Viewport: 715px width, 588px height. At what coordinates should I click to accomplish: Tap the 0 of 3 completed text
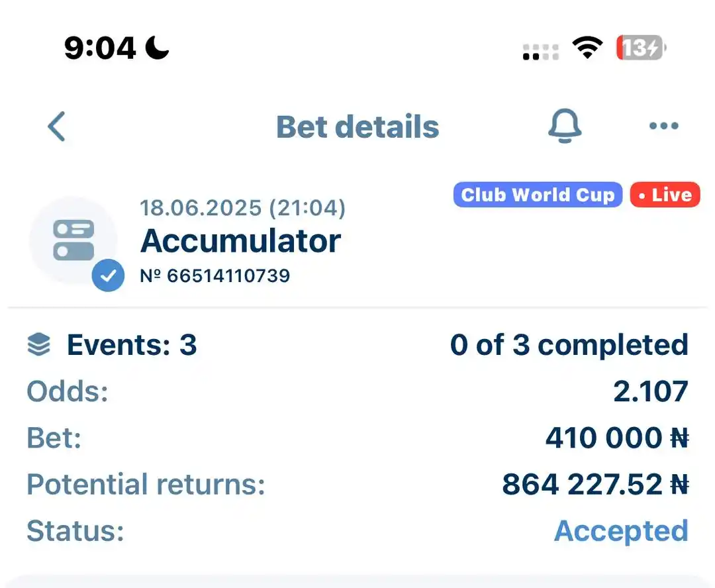pos(569,344)
